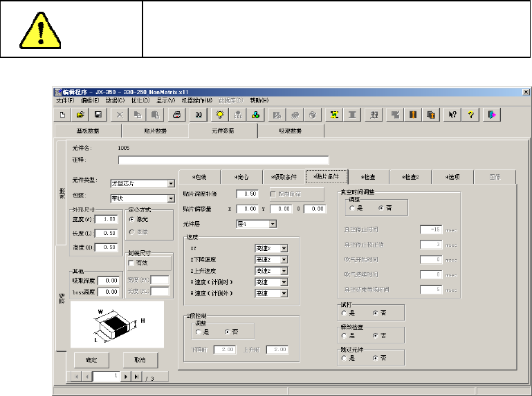The height and width of the screenshot is (396, 532).
Task: Expand the 元件层 combo box
Action: (273, 223)
